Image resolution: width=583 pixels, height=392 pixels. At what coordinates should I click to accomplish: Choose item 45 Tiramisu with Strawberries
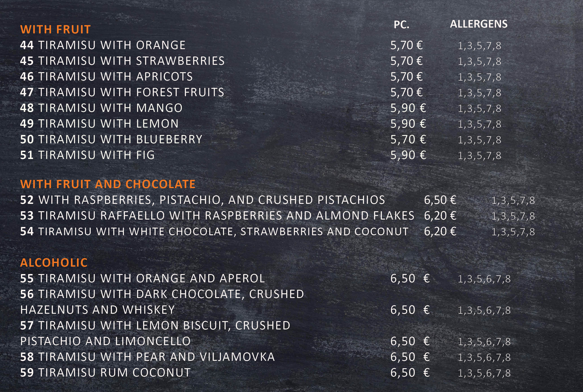coord(122,61)
